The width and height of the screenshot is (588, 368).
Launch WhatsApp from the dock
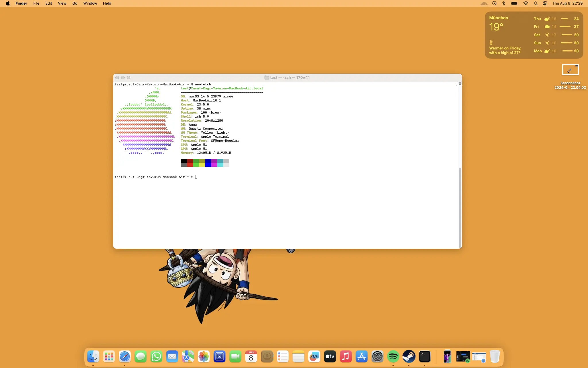156,356
